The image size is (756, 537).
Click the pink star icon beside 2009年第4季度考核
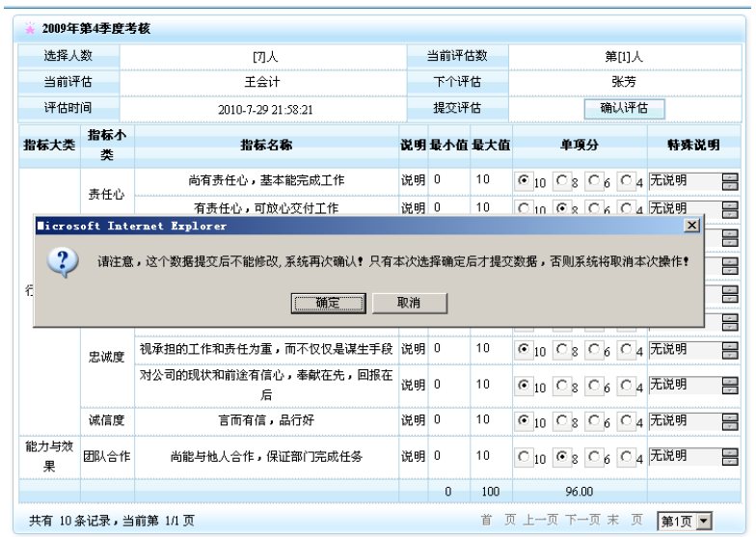point(30,29)
